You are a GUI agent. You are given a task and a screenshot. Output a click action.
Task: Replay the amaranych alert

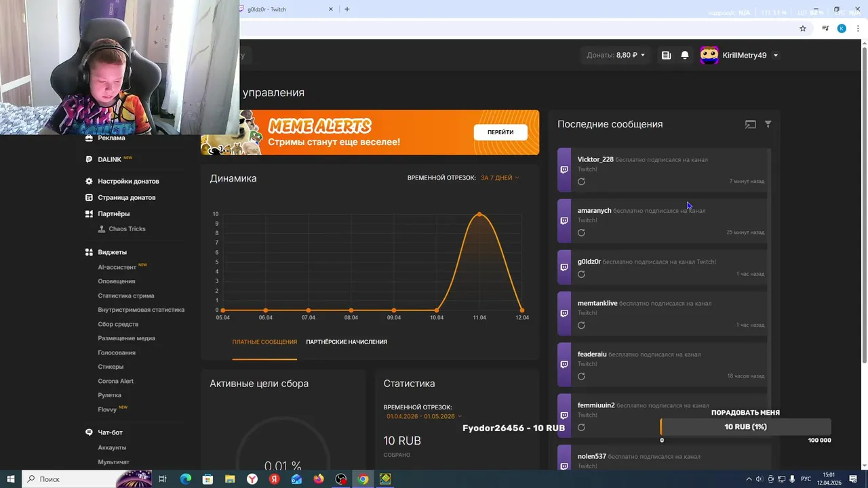[581, 232]
